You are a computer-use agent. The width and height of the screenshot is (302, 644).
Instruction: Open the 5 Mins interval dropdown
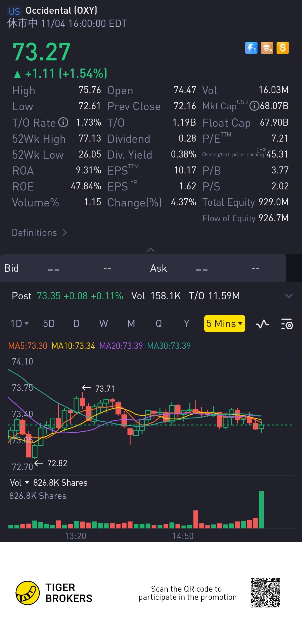point(225,324)
